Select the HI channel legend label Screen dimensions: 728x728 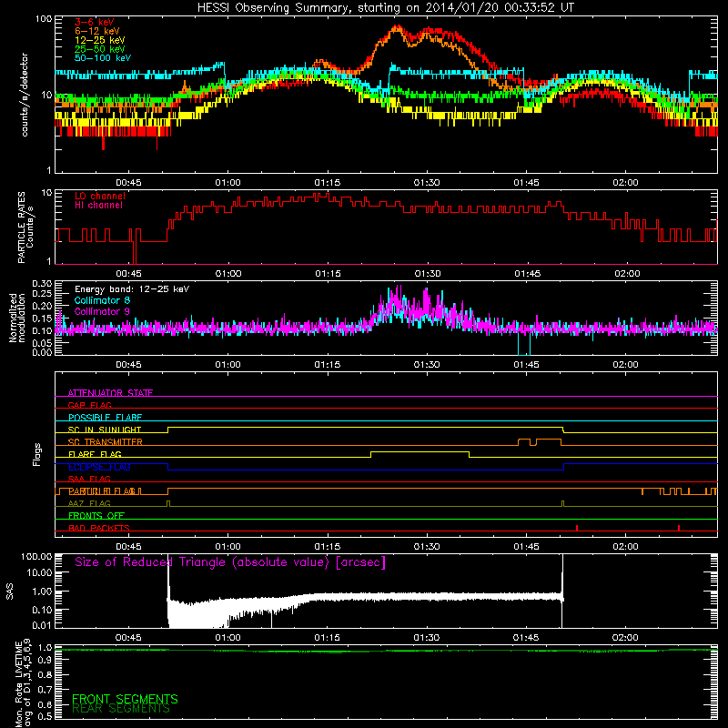pyautogui.click(x=98, y=206)
